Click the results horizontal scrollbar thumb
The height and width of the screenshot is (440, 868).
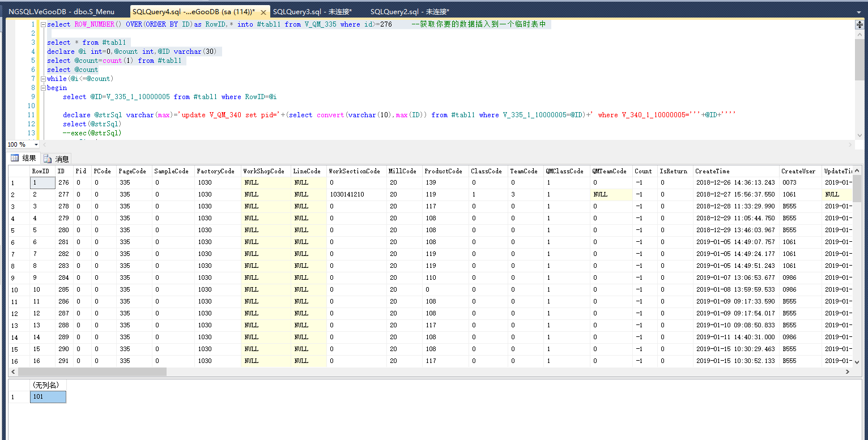[x=92, y=372]
